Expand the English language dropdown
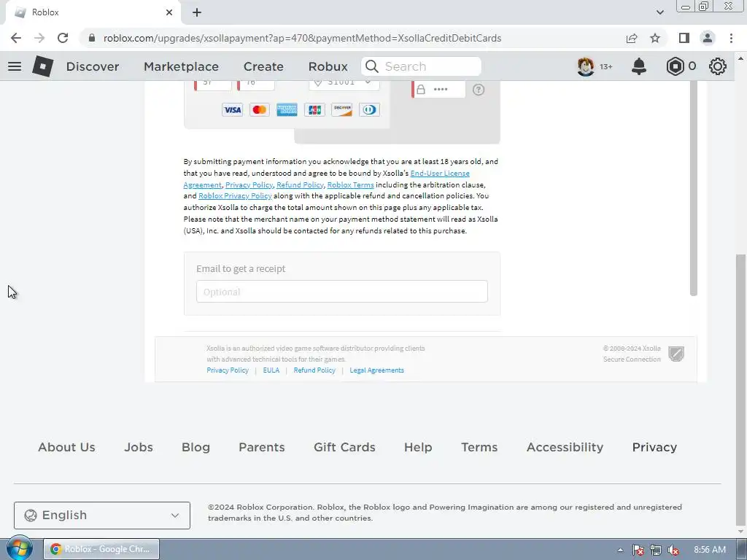This screenshot has height=560, width=747. coord(102,516)
